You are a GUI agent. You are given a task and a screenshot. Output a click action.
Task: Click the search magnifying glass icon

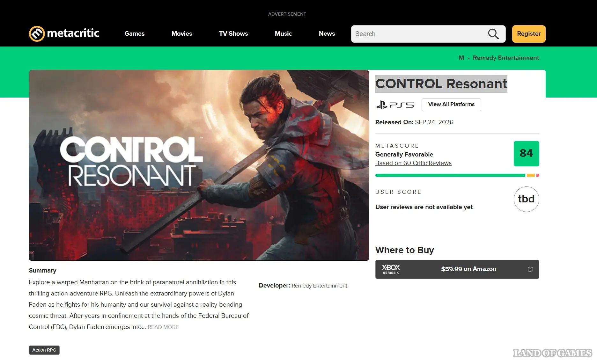point(493,34)
